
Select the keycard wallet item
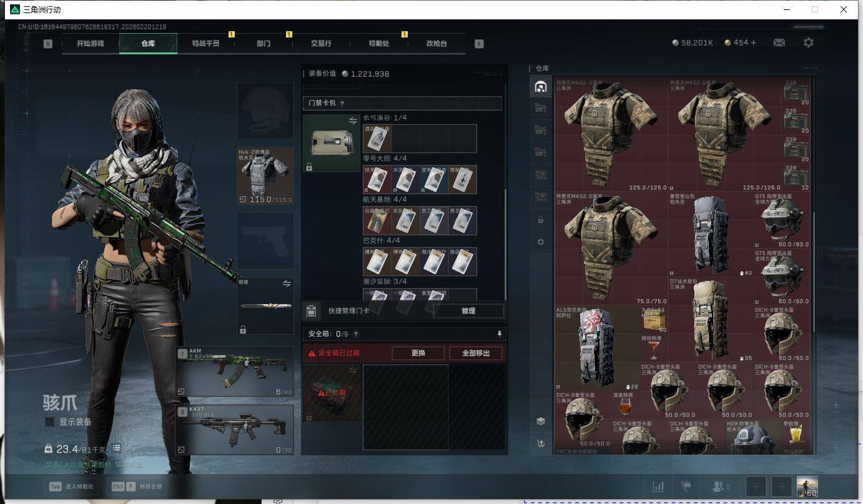[x=331, y=143]
